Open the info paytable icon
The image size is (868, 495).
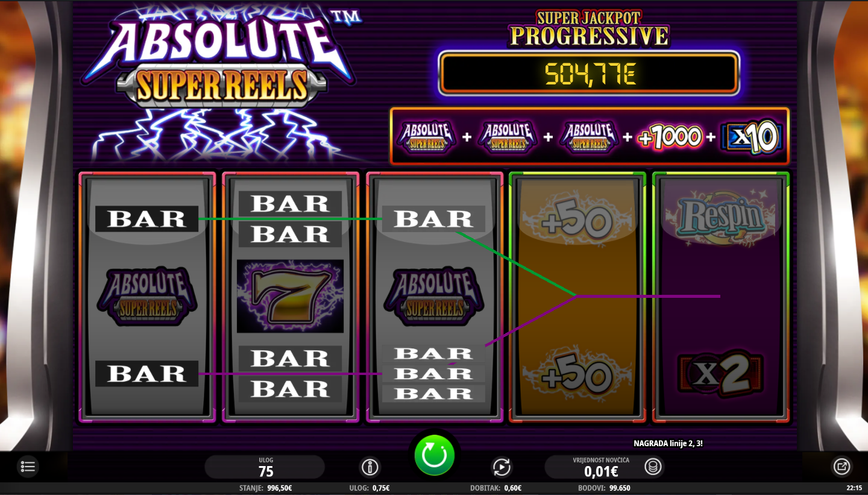370,467
